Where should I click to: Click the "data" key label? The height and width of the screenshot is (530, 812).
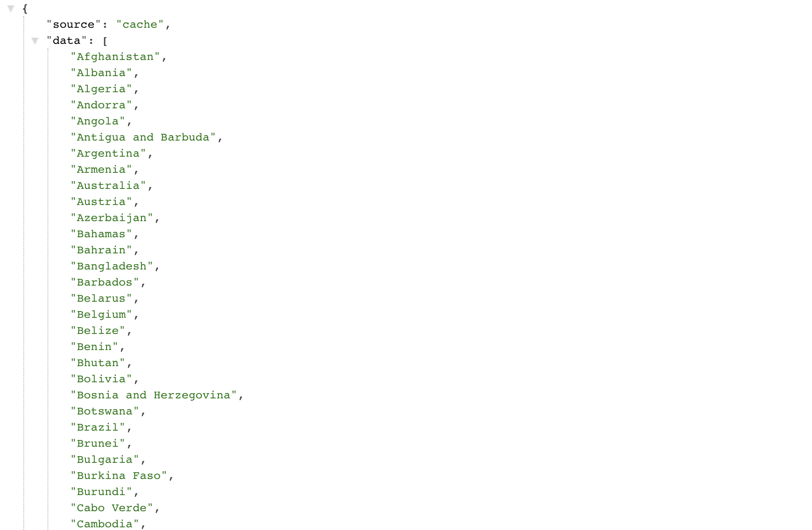pos(67,41)
